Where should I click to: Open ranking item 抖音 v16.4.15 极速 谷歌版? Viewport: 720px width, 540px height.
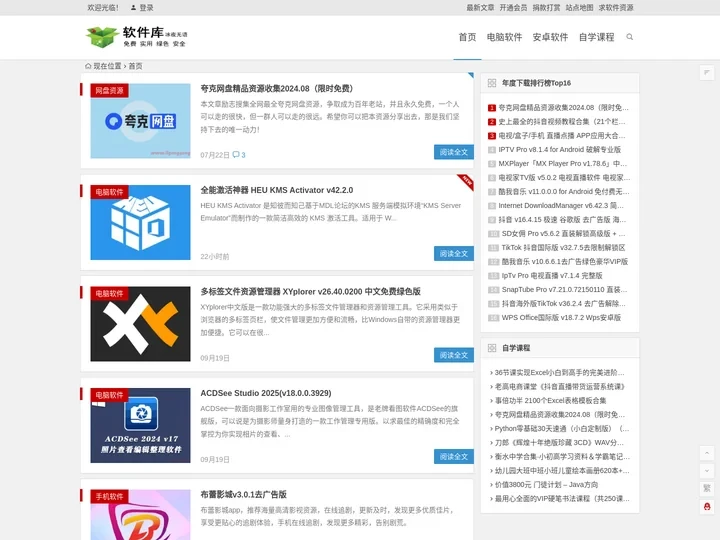(562, 219)
